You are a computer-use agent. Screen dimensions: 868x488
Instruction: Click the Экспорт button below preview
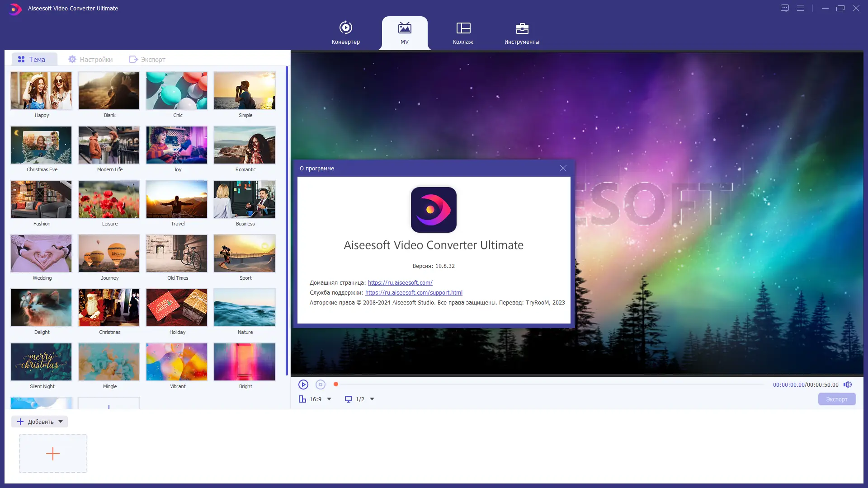(836, 399)
